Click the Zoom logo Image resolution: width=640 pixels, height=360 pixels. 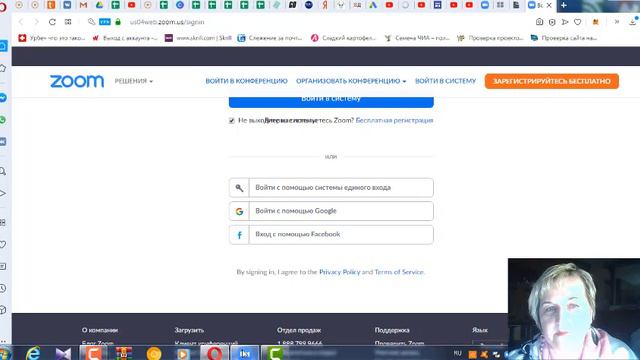77,81
